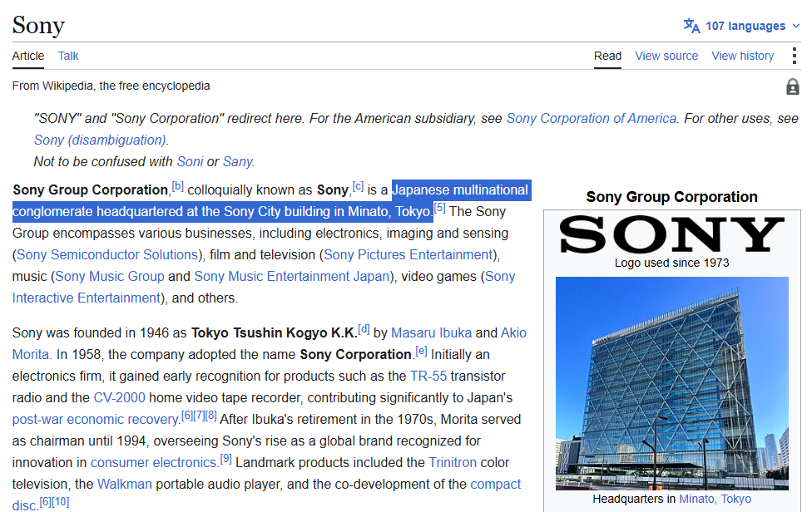Open the Walkman link
812x512 pixels.
[x=125, y=485]
